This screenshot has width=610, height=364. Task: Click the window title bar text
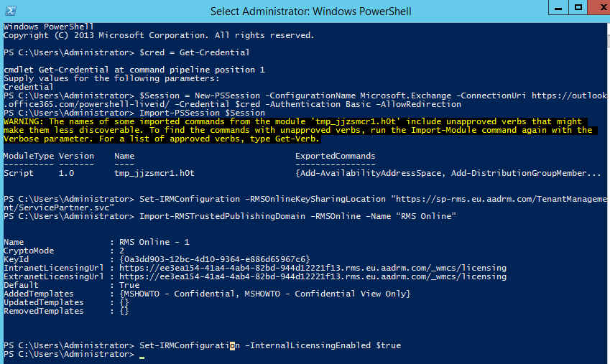pyautogui.click(x=310, y=11)
